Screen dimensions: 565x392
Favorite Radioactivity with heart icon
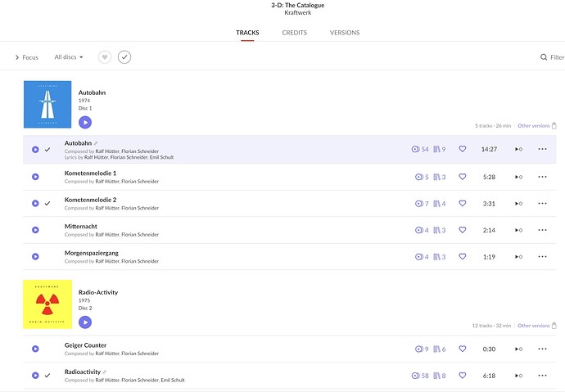[x=463, y=375]
